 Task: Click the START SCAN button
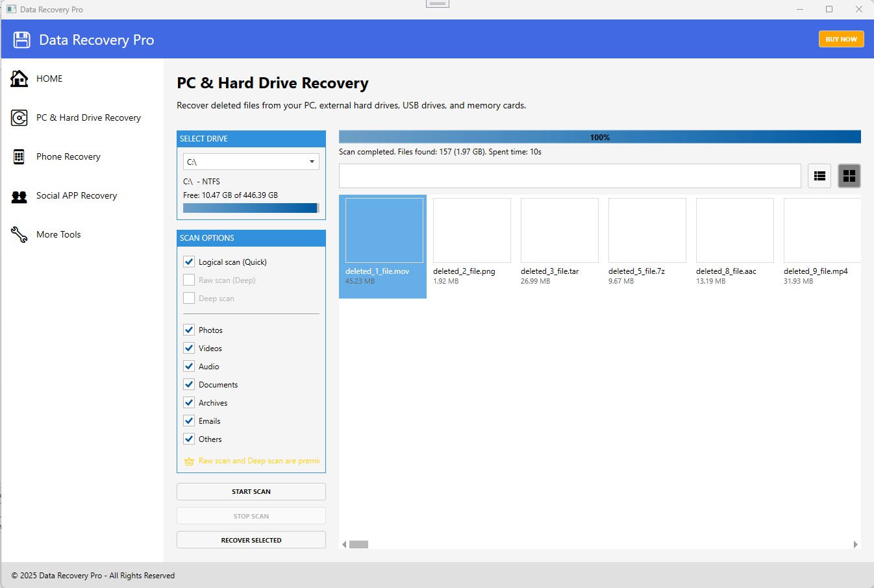click(x=251, y=491)
